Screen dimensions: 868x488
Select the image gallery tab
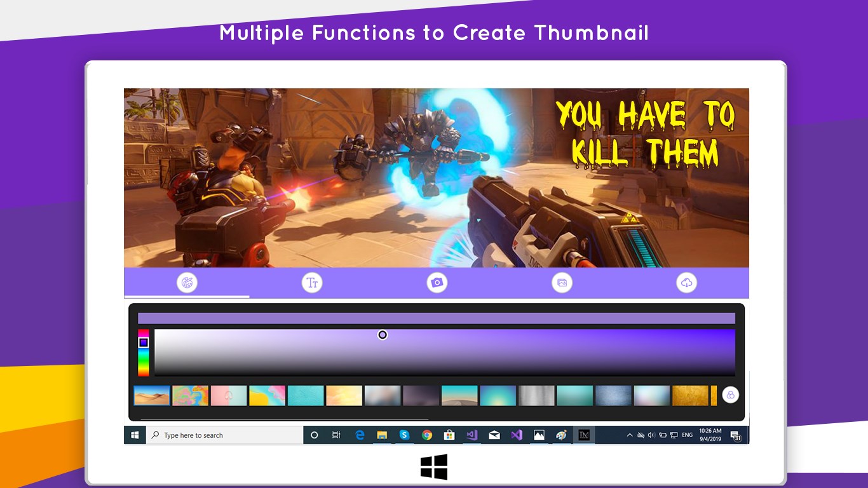(x=562, y=283)
